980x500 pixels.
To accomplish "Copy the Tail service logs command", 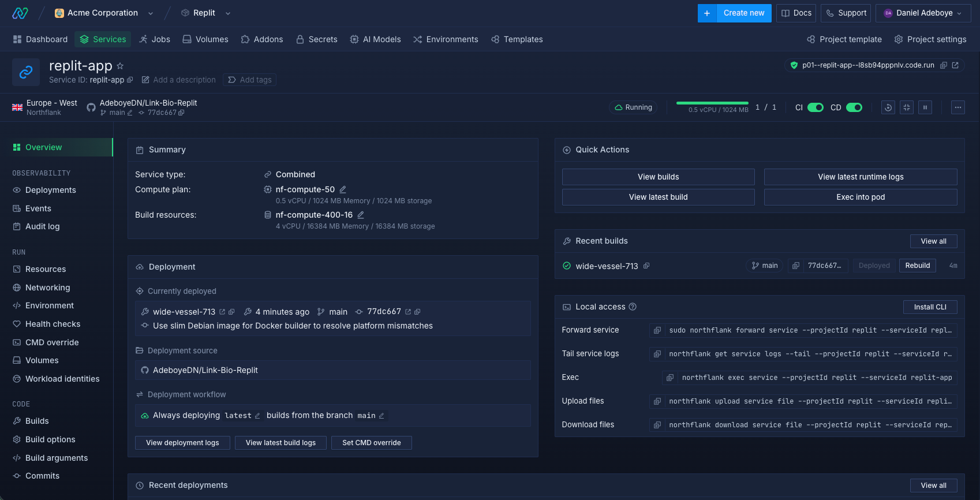I will pyautogui.click(x=657, y=354).
